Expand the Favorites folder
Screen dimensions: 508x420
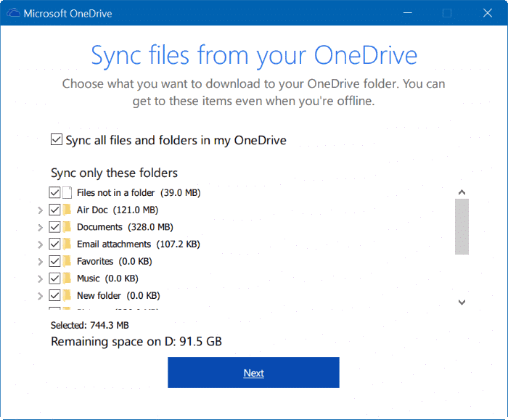(40, 262)
